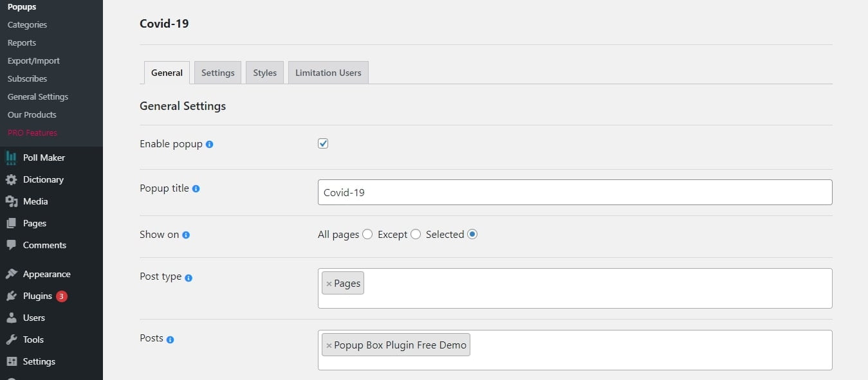Select the All pages radio button
Image resolution: width=868 pixels, height=380 pixels.
(367, 235)
